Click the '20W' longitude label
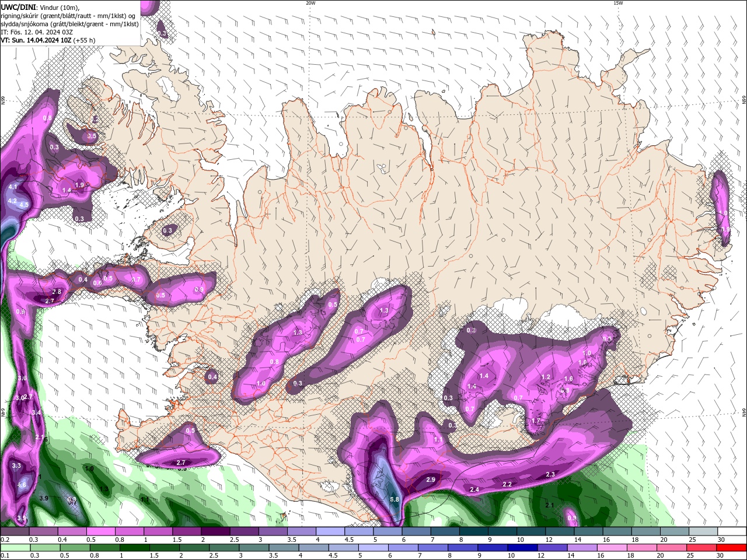The height and width of the screenshot is (560, 747). 310,3
